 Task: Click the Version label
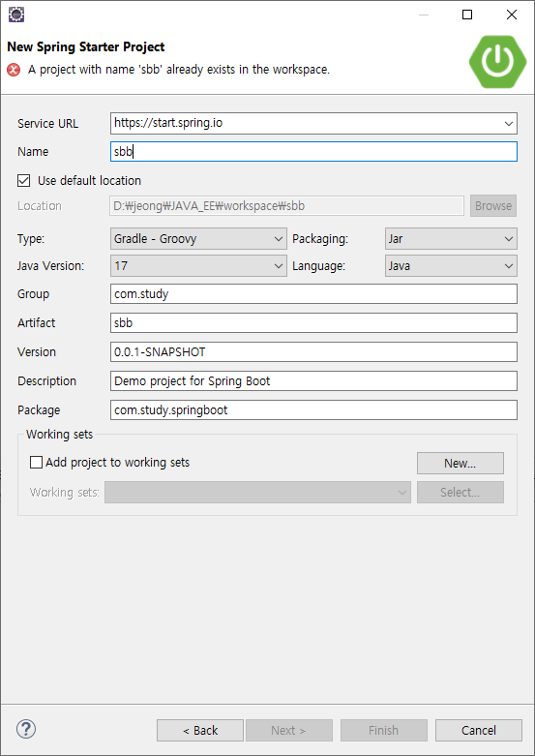tap(37, 352)
